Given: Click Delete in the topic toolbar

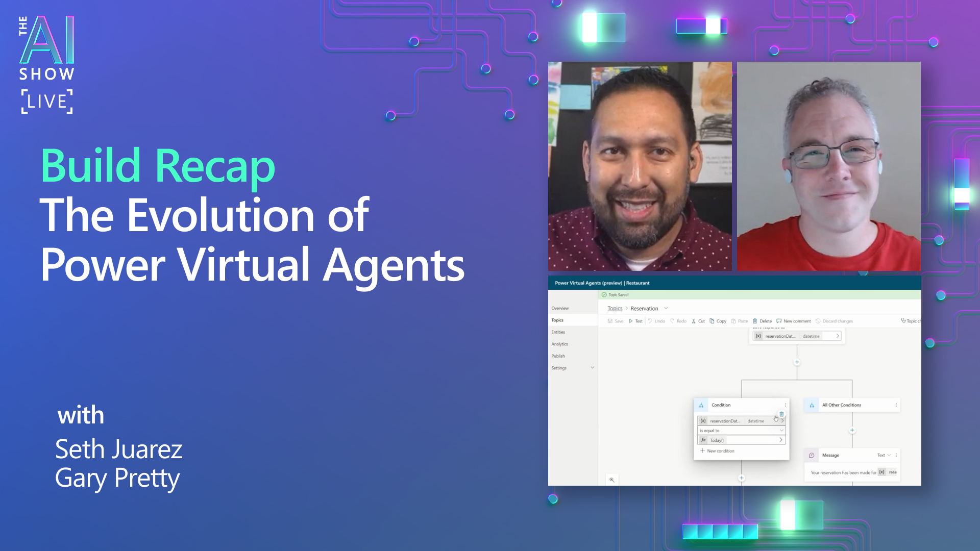Looking at the screenshot, I should tap(762, 321).
